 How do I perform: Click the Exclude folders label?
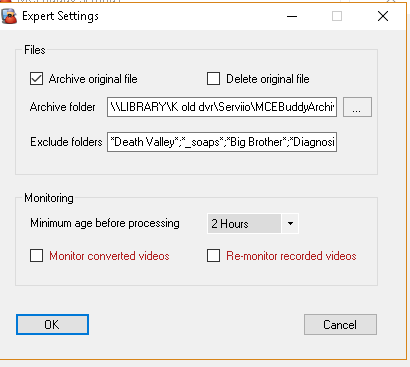coord(66,142)
